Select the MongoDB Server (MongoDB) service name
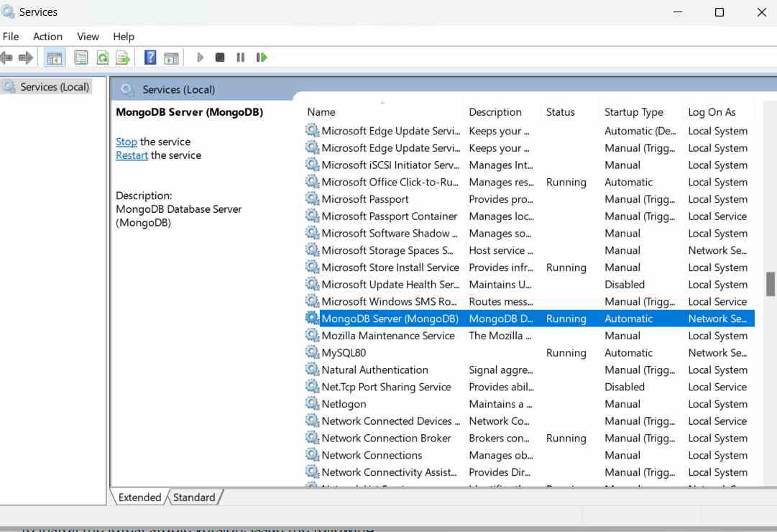777x532 pixels. pos(390,318)
